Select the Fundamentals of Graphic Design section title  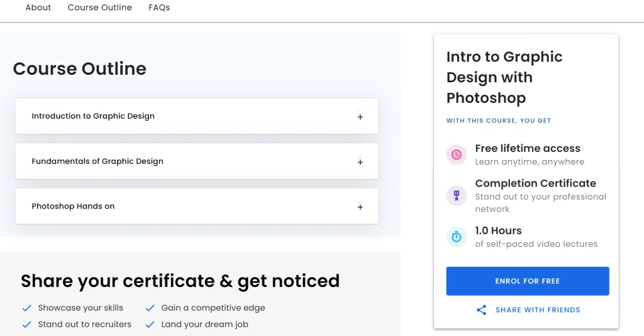[x=97, y=161]
